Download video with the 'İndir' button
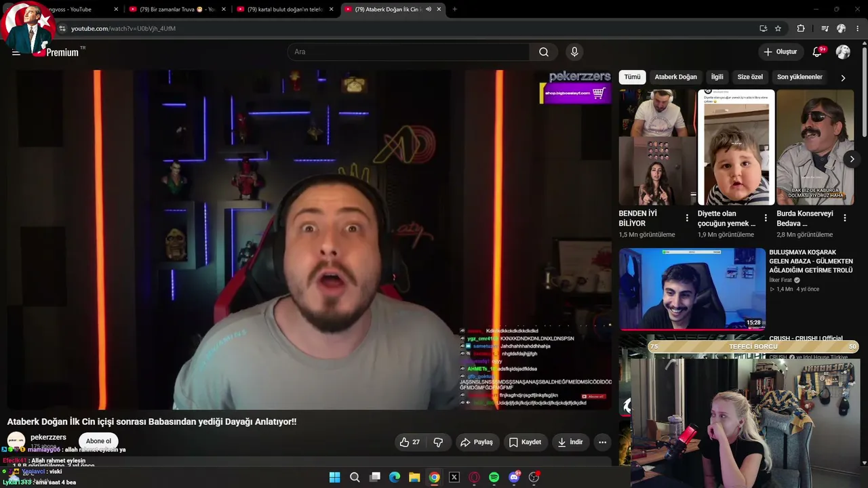 tap(570, 442)
